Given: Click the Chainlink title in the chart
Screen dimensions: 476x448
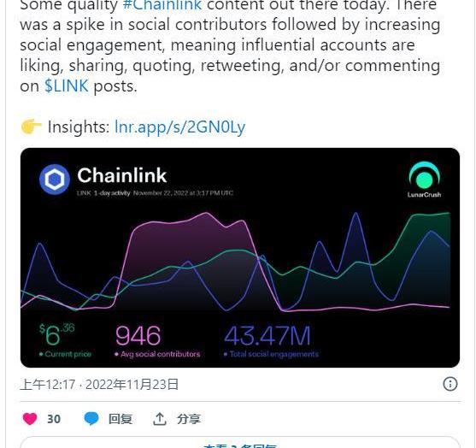Looking at the screenshot, I should (x=122, y=175).
